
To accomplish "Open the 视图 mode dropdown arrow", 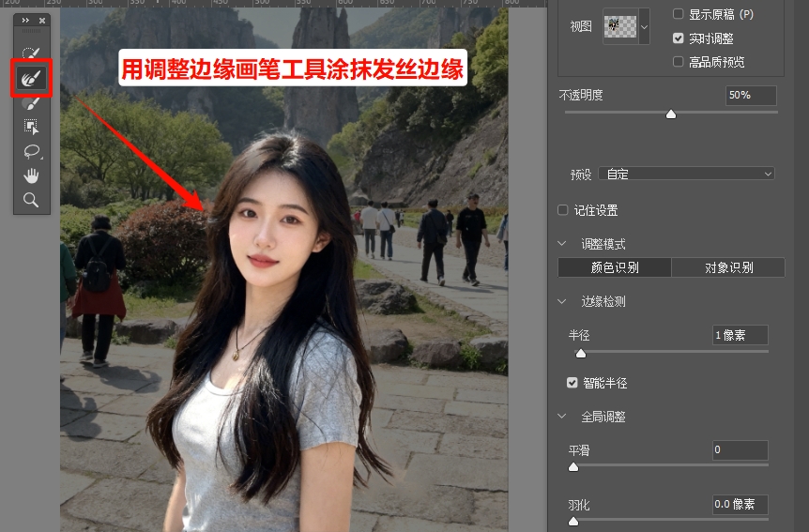I will point(644,27).
